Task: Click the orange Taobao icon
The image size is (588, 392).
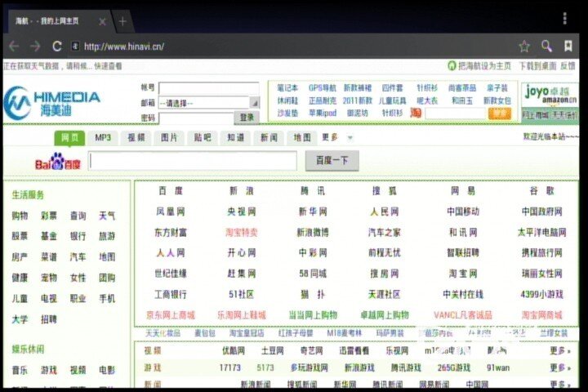Action: point(416,113)
